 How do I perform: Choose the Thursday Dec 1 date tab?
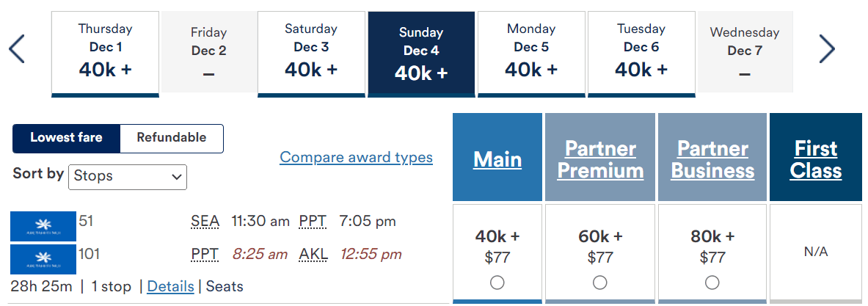coord(105,51)
